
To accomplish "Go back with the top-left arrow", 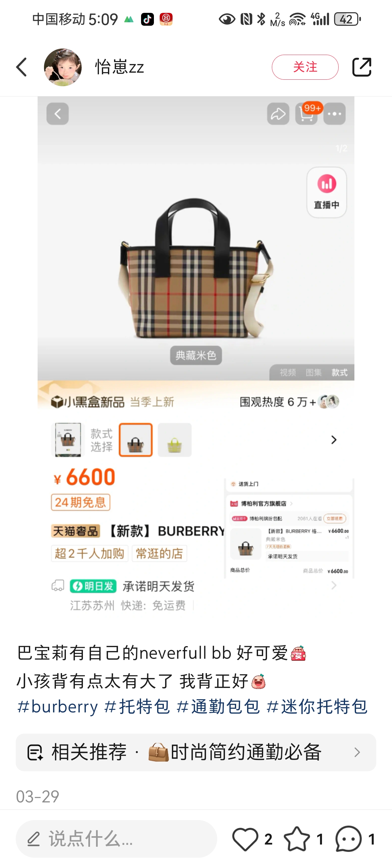I will [x=22, y=67].
